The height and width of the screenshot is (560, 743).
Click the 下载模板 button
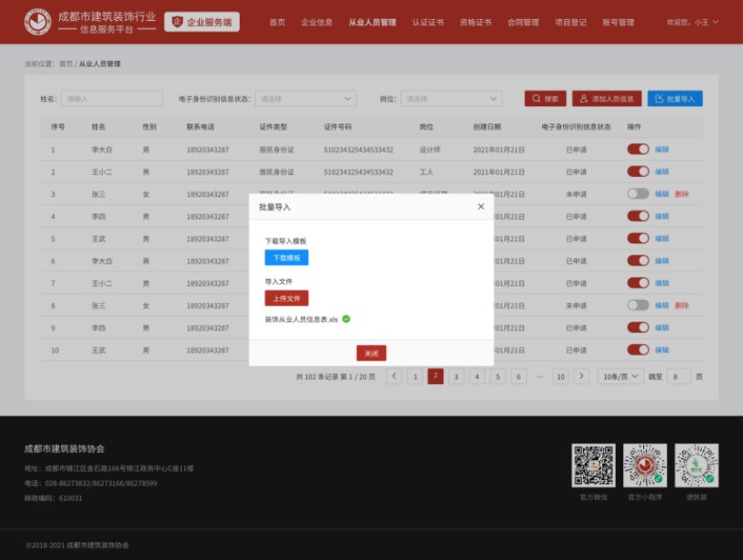286,258
